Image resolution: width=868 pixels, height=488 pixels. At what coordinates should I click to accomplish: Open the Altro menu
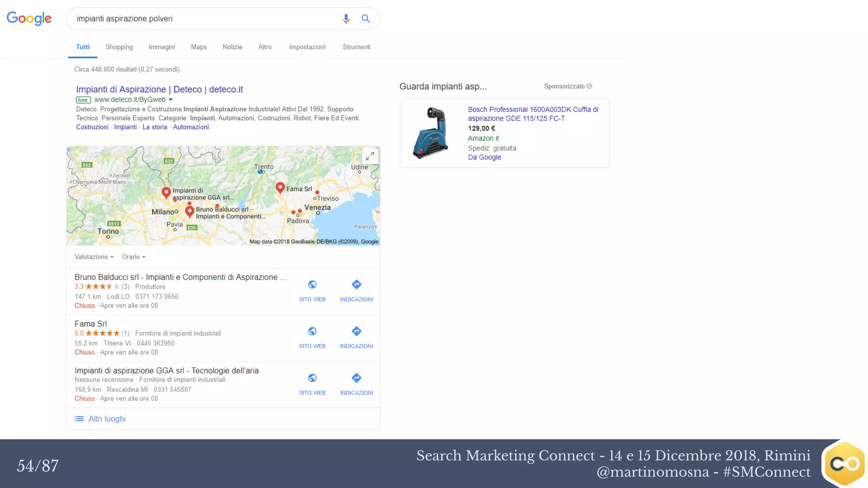click(x=265, y=47)
